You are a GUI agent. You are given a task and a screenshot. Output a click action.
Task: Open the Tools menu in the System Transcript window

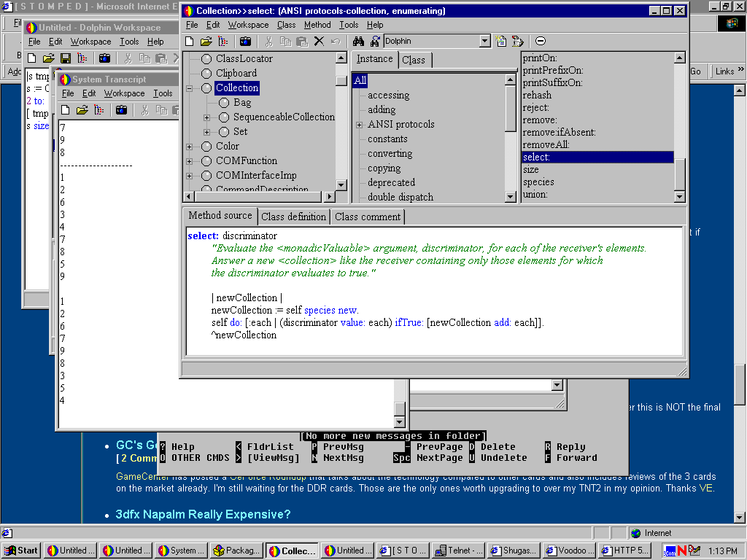[163, 93]
